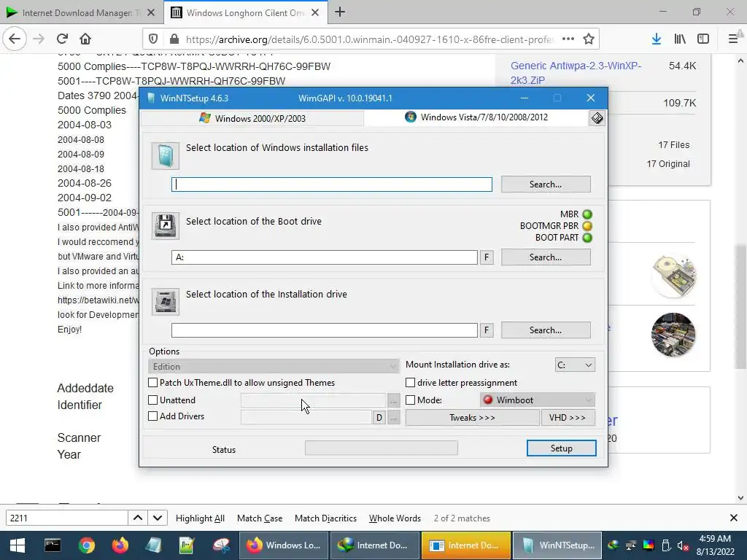Open Mount Installation drive letter dropdown
The image size is (747, 560).
575,365
